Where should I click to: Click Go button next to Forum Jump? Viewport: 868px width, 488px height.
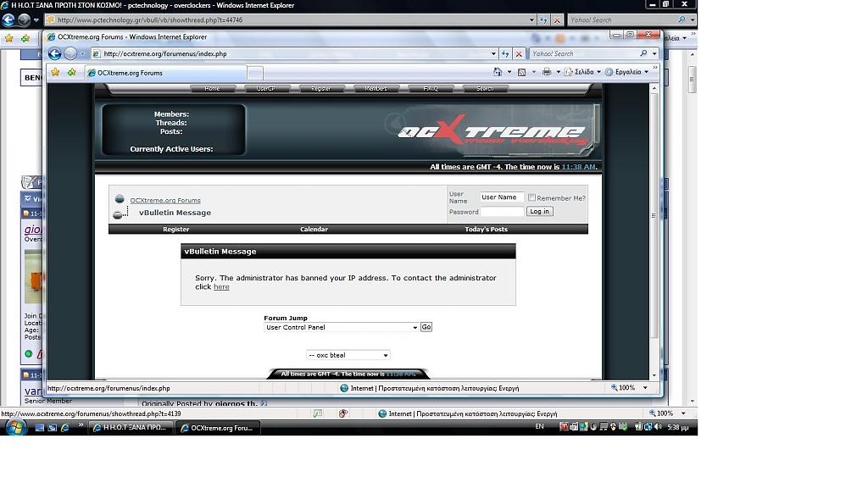click(x=426, y=327)
